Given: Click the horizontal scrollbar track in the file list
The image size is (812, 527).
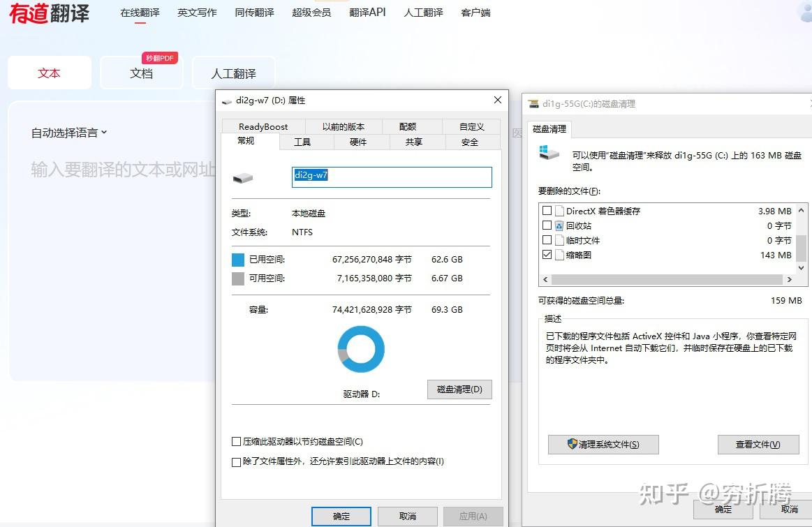Looking at the screenshot, I should point(667,279).
